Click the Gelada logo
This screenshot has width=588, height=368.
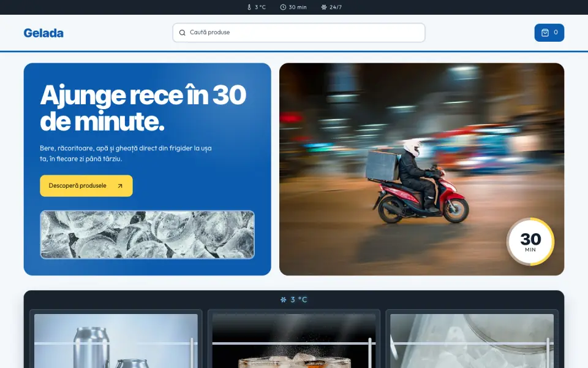(x=43, y=33)
